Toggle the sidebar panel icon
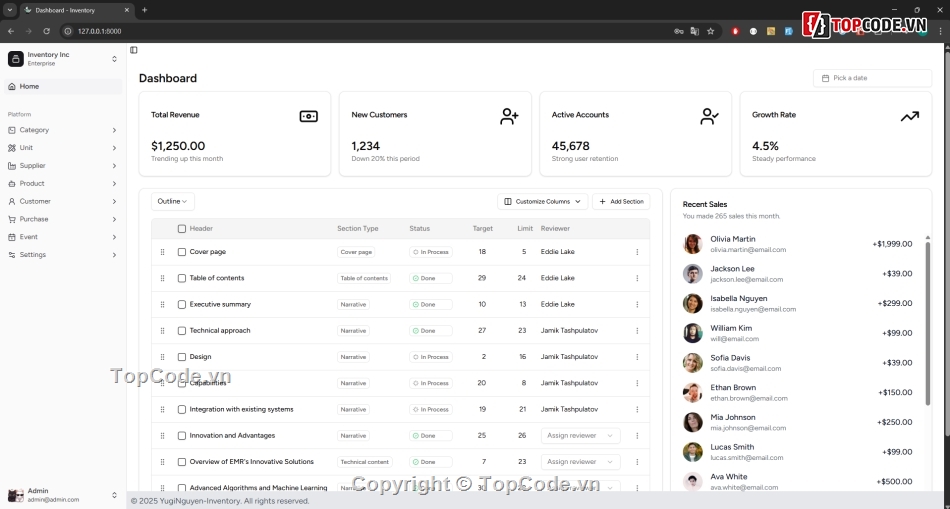Image resolution: width=950 pixels, height=509 pixels. (134, 50)
